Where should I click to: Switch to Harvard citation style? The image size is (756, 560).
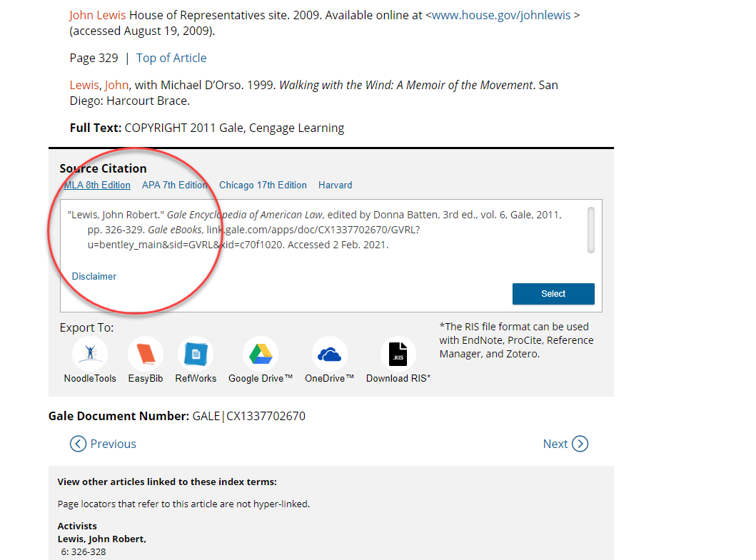tap(335, 185)
